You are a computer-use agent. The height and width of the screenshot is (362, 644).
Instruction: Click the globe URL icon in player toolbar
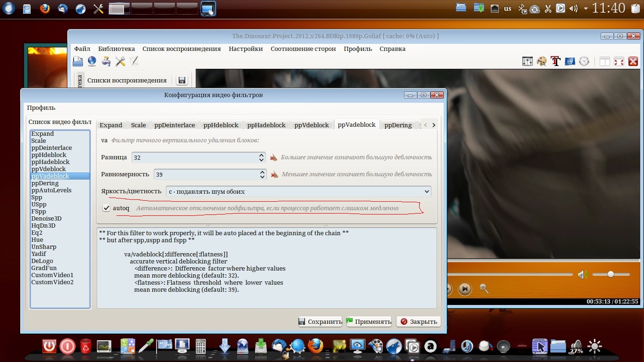point(92,61)
